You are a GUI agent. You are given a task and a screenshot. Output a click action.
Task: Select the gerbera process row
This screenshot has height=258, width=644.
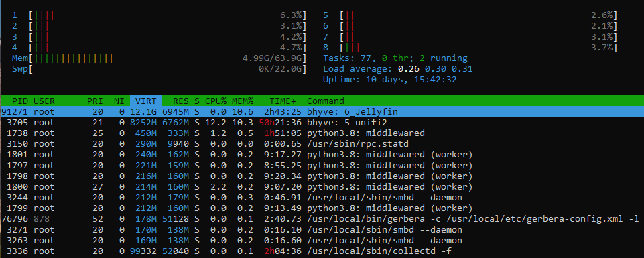(322, 218)
